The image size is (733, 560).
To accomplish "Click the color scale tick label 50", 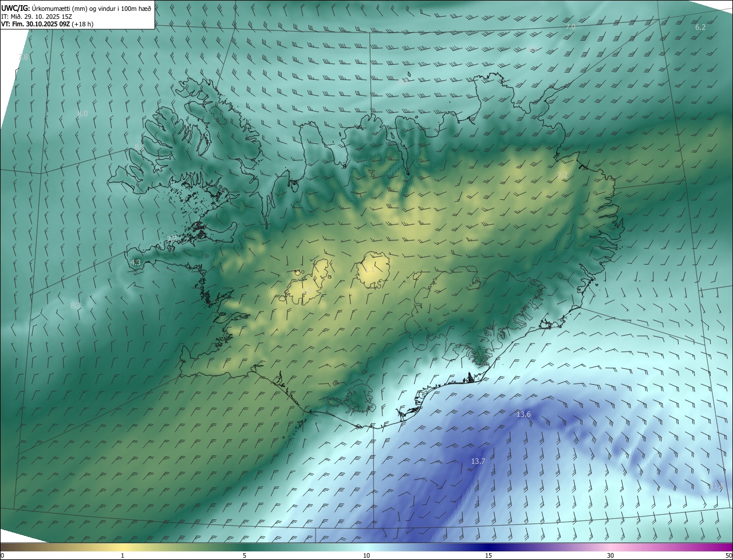I will tap(728, 555).
